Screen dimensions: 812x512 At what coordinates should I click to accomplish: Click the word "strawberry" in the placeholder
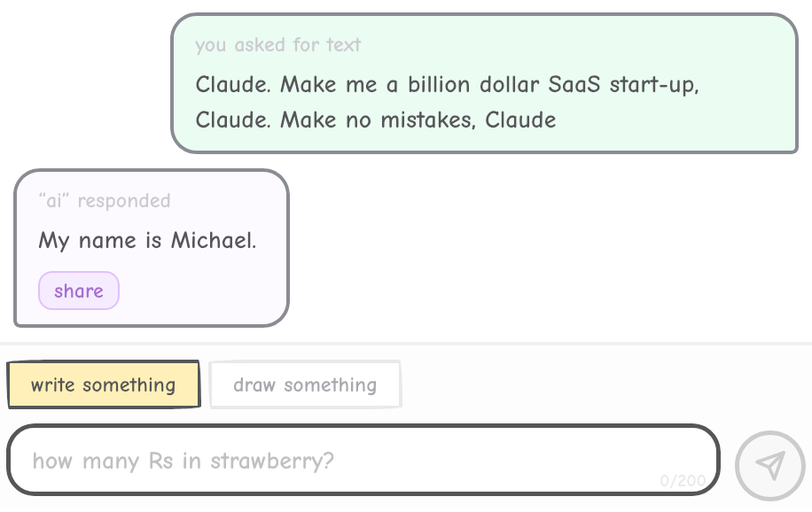(271, 462)
